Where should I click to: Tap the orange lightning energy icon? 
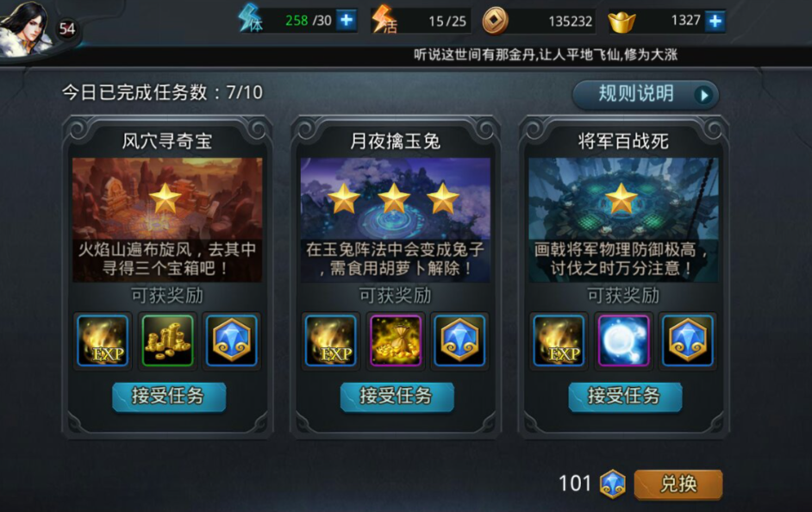(384, 20)
